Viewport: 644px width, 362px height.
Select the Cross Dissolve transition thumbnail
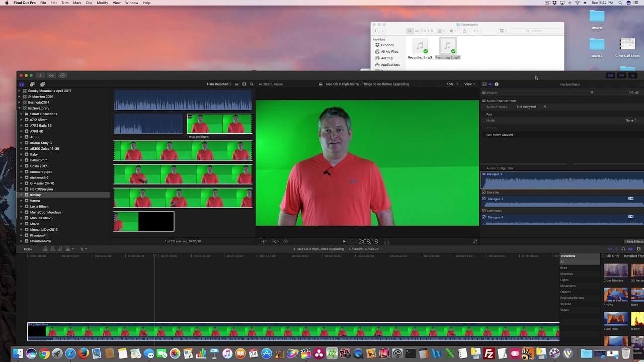(616, 270)
